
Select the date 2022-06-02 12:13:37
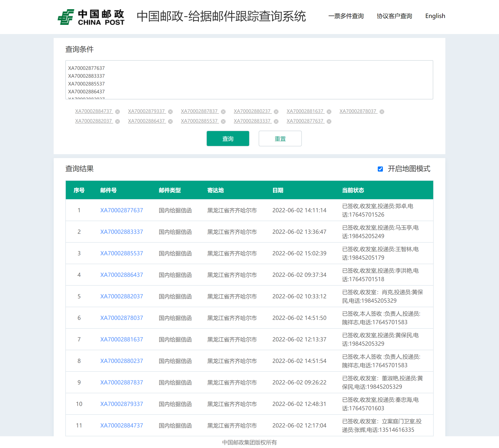tap(299, 339)
